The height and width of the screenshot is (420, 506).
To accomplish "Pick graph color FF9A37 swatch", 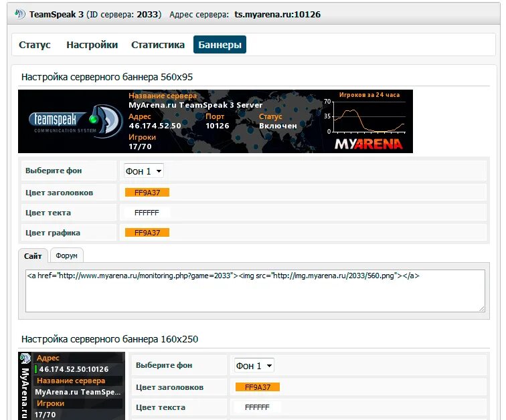I will point(147,233).
